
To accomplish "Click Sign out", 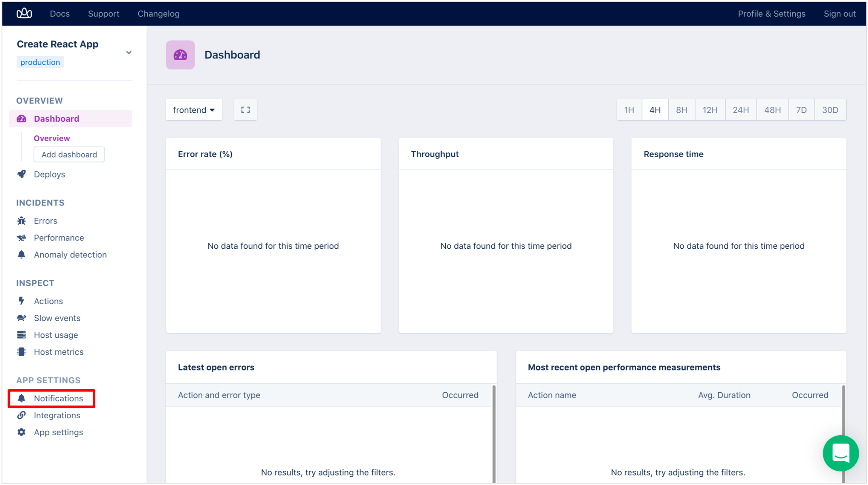I will pos(840,14).
